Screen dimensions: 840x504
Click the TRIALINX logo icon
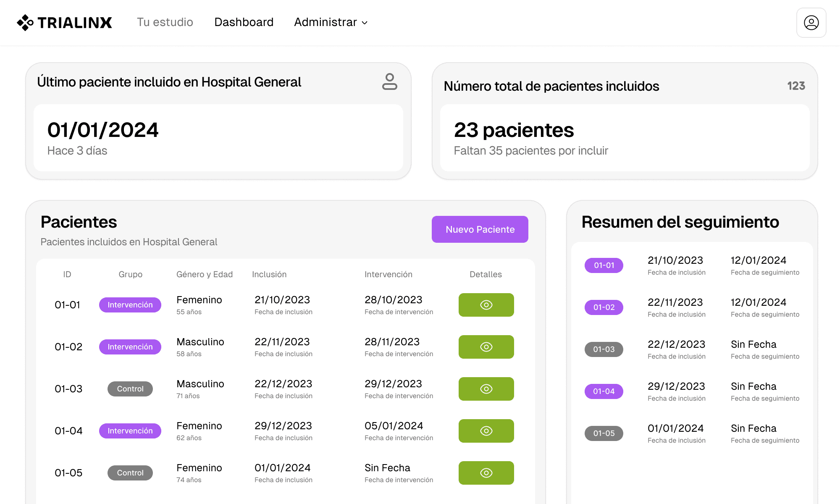pos(25,22)
